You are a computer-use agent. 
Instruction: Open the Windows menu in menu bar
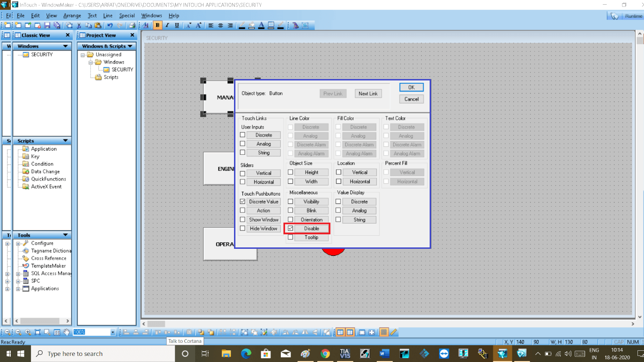coord(152,15)
